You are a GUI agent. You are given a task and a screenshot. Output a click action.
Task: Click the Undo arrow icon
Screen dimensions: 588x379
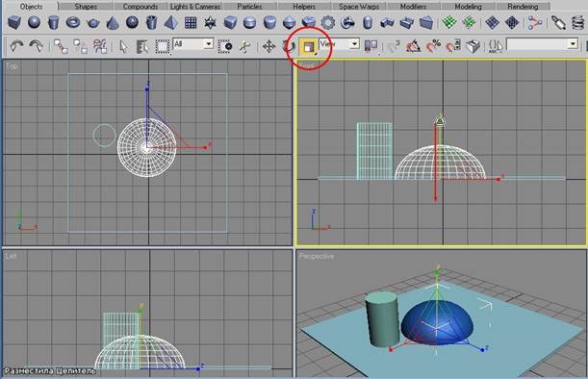[16, 46]
